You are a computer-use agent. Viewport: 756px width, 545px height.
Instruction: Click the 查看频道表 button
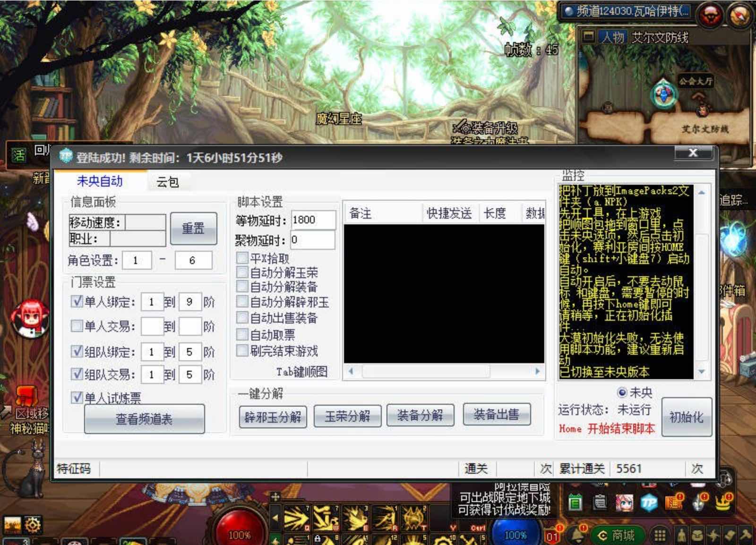pyautogui.click(x=144, y=418)
